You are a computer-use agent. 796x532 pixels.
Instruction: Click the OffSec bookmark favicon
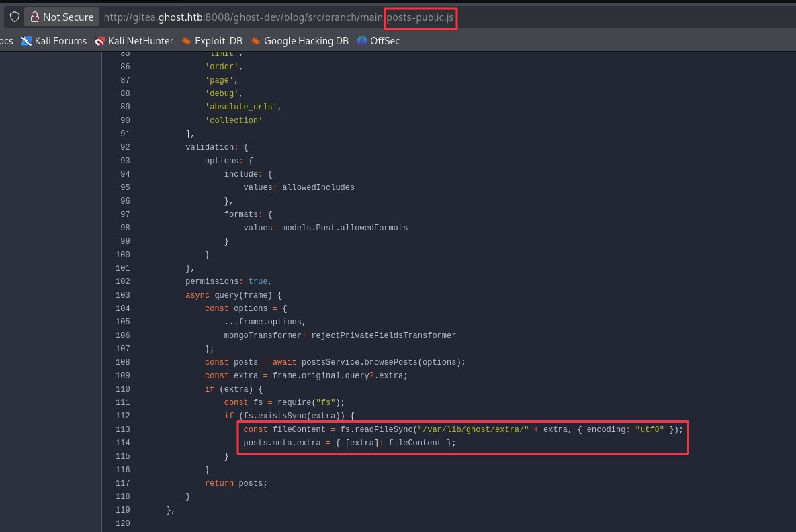[362, 41]
